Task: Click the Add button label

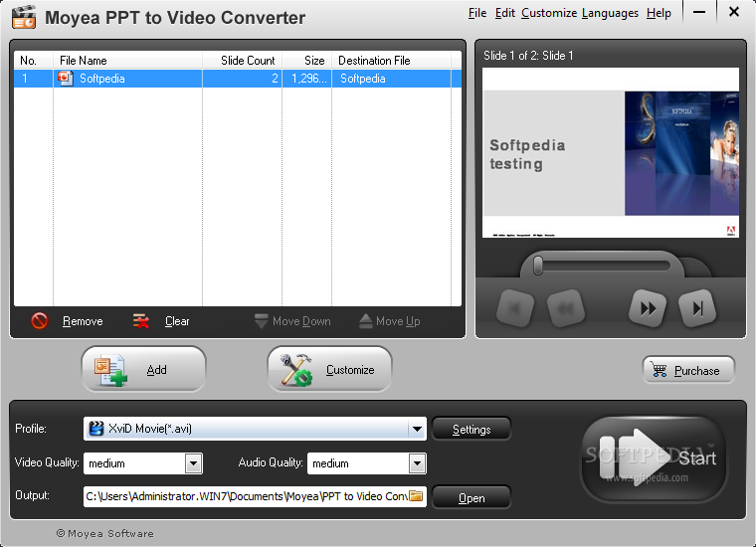Action: coord(157,370)
